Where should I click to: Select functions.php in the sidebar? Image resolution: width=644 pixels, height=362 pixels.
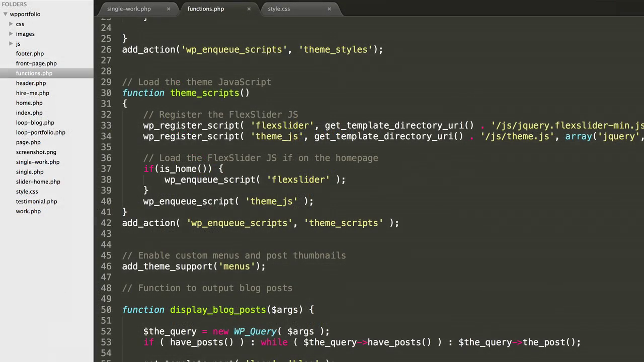click(34, 73)
